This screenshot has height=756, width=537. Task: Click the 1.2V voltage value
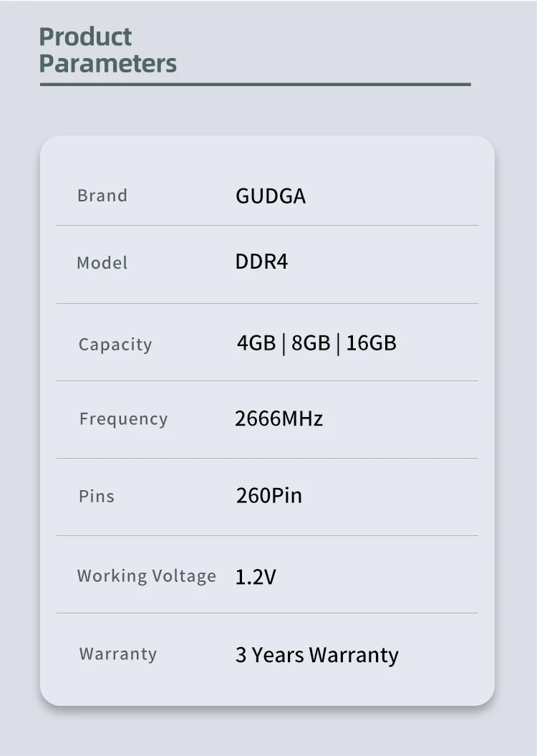(x=256, y=577)
